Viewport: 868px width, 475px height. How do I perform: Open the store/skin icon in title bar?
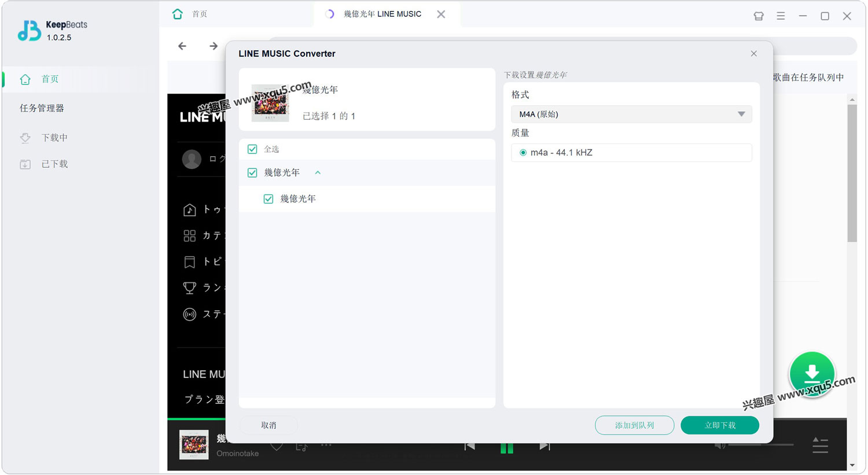(759, 16)
